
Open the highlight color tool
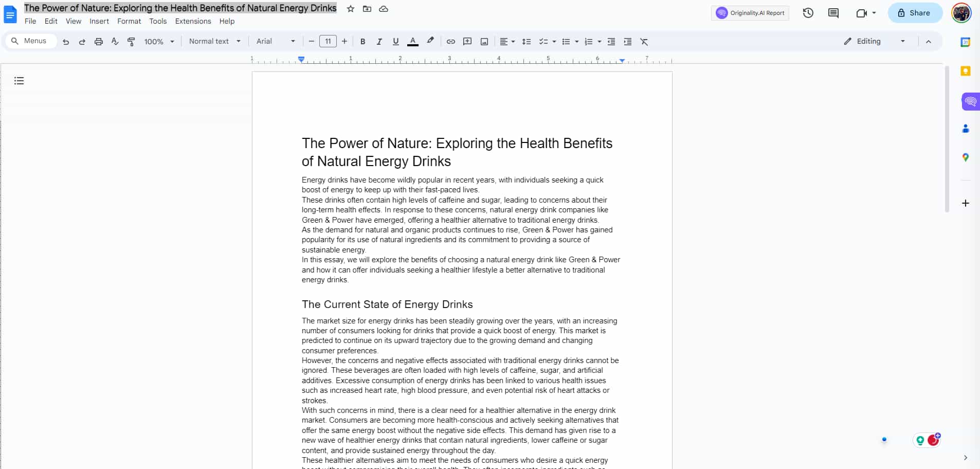(x=430, y=42)
